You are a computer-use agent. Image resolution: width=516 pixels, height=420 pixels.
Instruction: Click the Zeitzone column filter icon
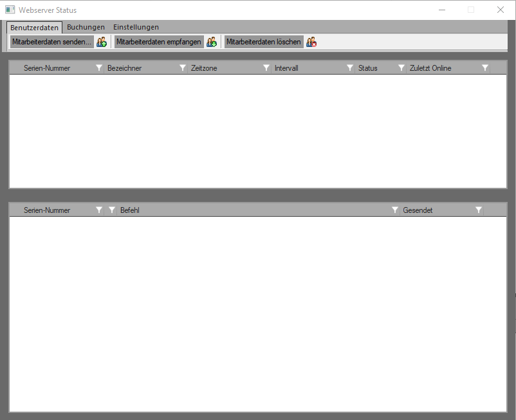(x=266, y=68)
